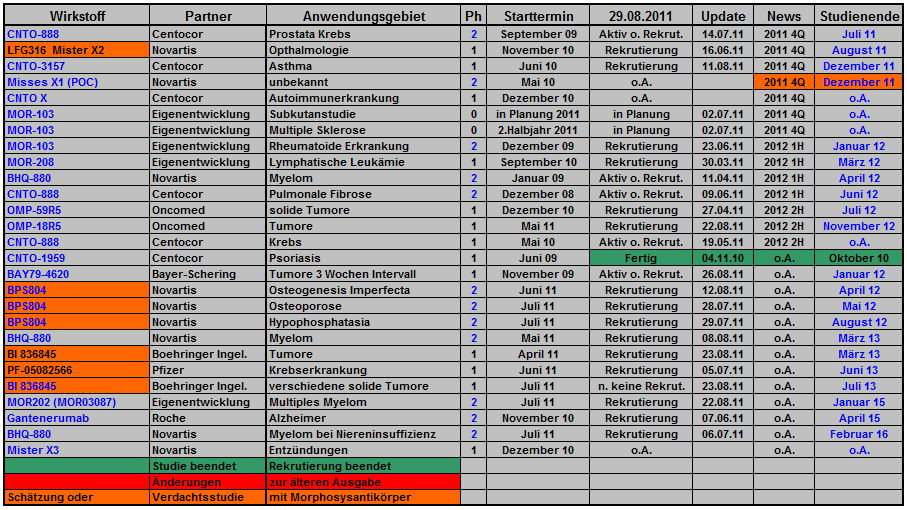This screenshot has height=510, width=907.
Task: Click the Multiples Myelom cell
Action: (364, 402)
